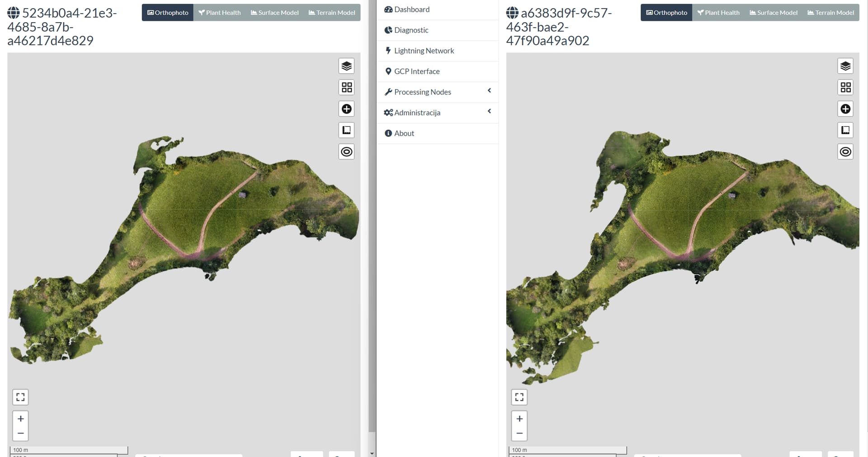Open layers control on right map

(x=845, y=66)
